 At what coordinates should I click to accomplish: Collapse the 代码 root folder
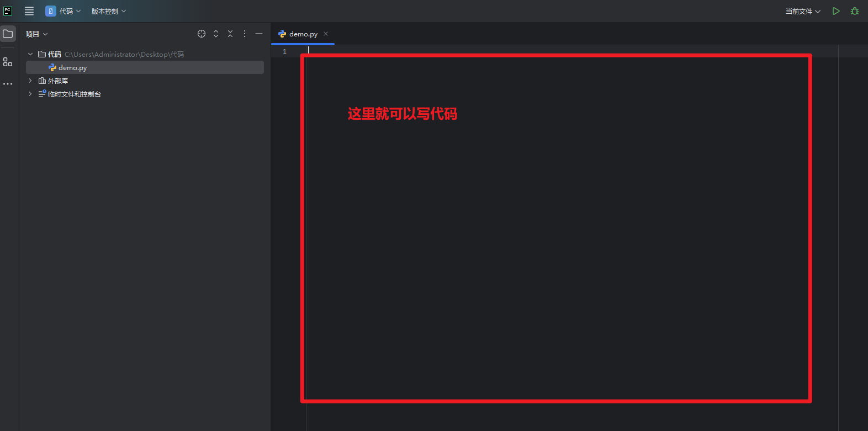tap(30, 54)
